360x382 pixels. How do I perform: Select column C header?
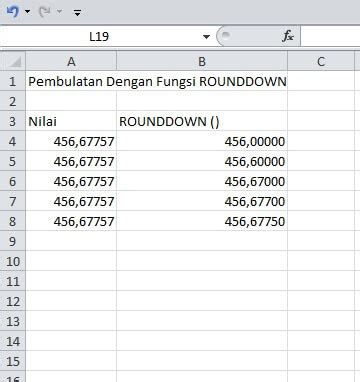click(x=321, y=61)
